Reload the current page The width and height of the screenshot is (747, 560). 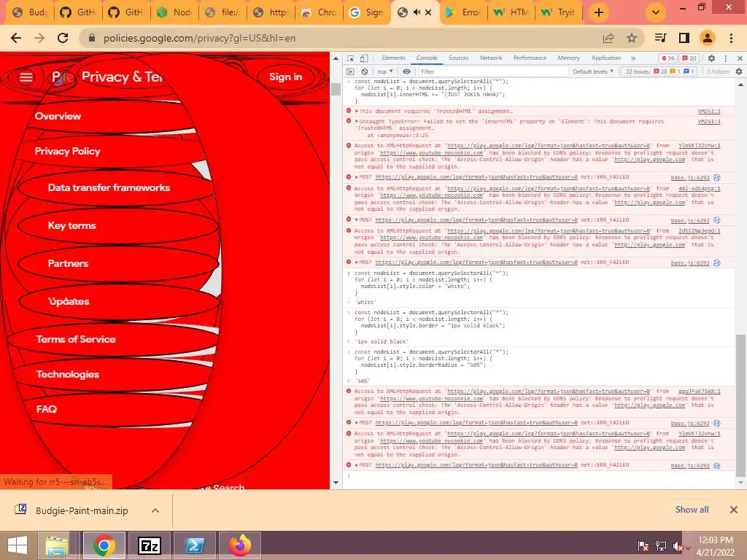pos(63,38)
